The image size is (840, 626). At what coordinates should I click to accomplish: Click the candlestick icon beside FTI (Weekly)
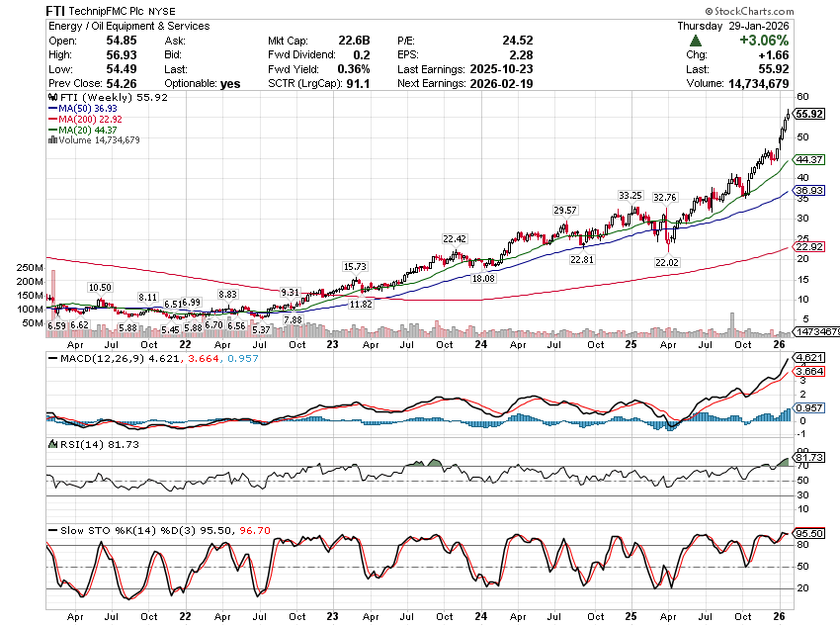click(51, 99)
